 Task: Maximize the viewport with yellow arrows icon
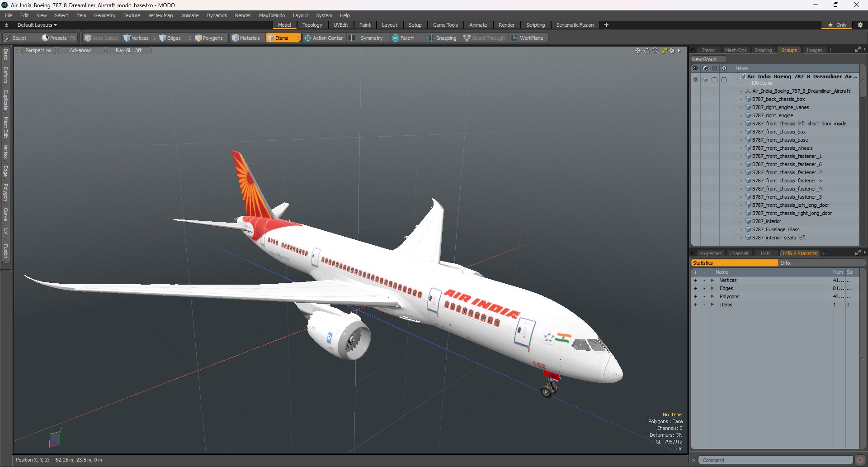pyautogui.click(x=664, y=51)
